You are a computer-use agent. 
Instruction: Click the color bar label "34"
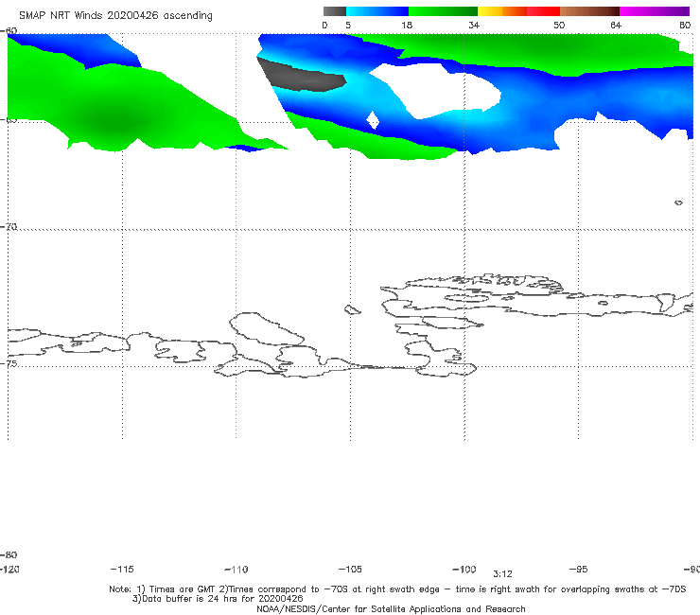(x=474, y=25)
